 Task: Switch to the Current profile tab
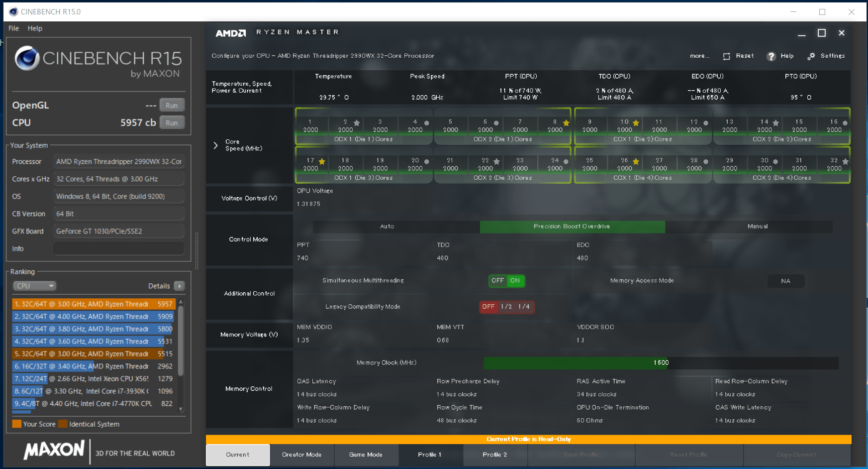[238, 455]
